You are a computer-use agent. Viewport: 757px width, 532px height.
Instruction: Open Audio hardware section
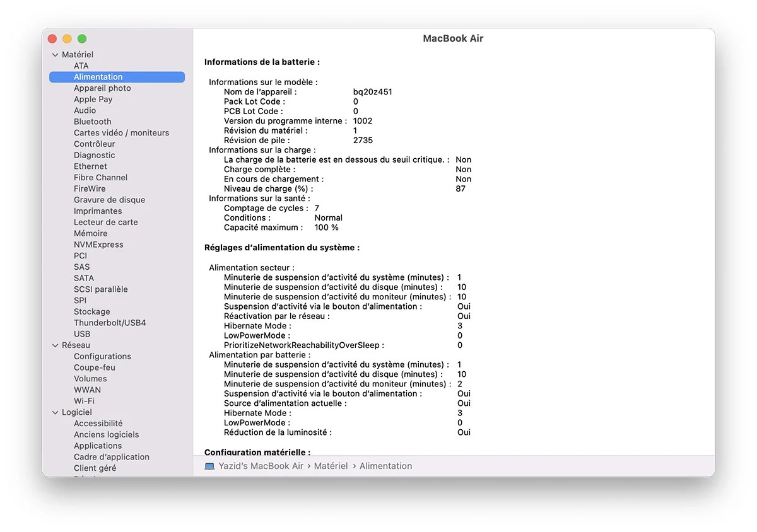pyautogui.click(x=85, y=110)
